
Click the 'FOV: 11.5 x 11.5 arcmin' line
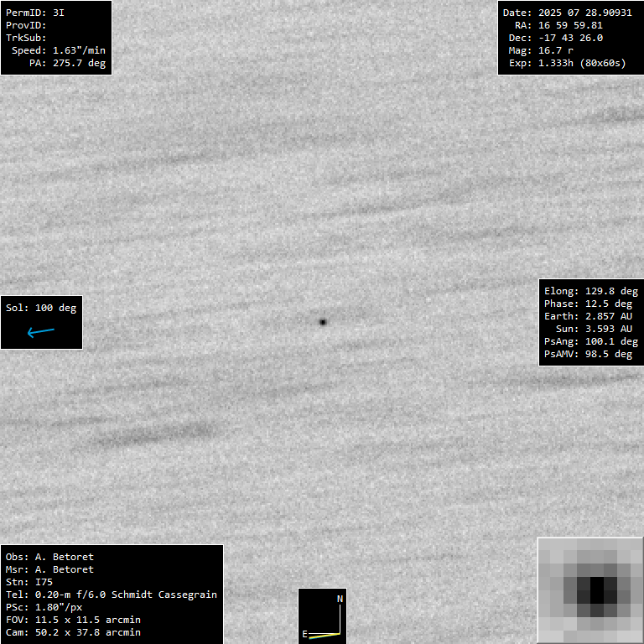(73, 620)
